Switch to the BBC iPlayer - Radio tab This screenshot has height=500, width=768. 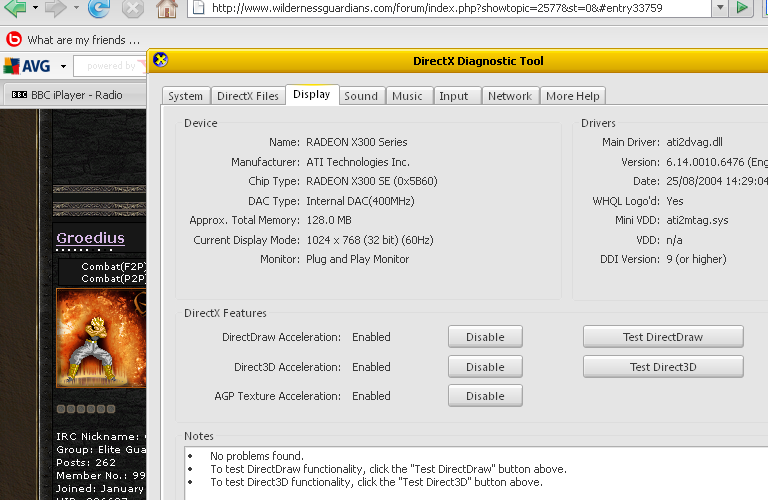73,95
